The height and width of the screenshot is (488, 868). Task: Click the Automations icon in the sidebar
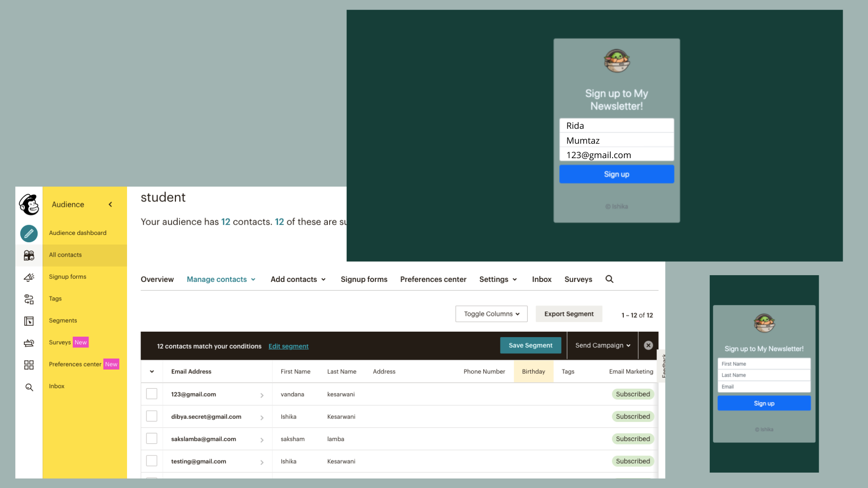(29, 299)
